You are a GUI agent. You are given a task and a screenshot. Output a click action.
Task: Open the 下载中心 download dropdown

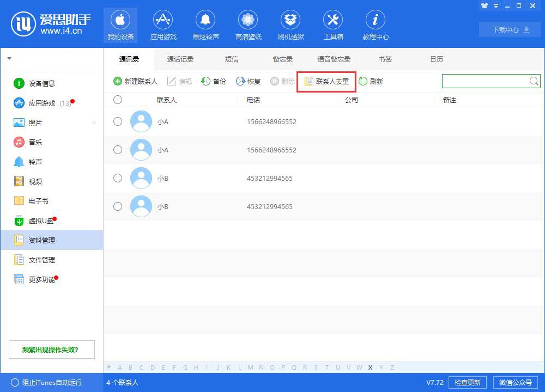(508, 30)
